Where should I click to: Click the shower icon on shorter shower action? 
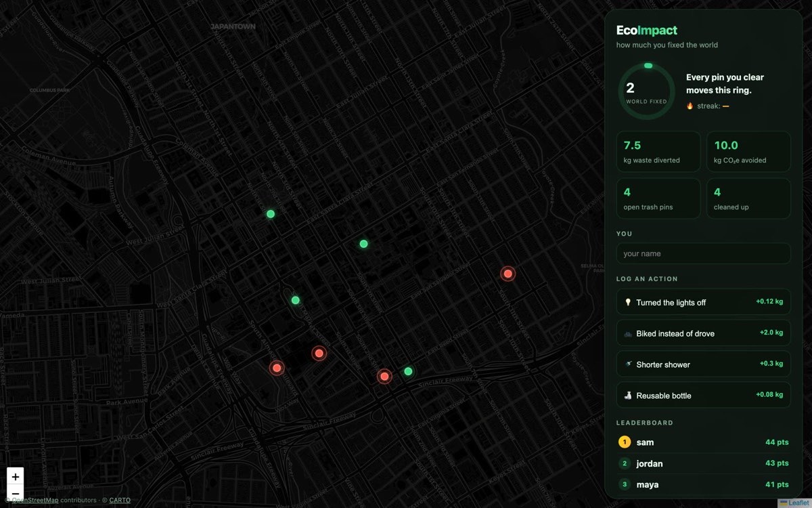click(628, 364)
